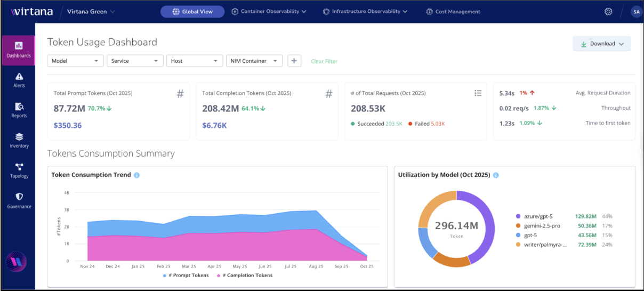Click the Download button
The width and height of the screenshot is (644, 291).
coord(602,44)
